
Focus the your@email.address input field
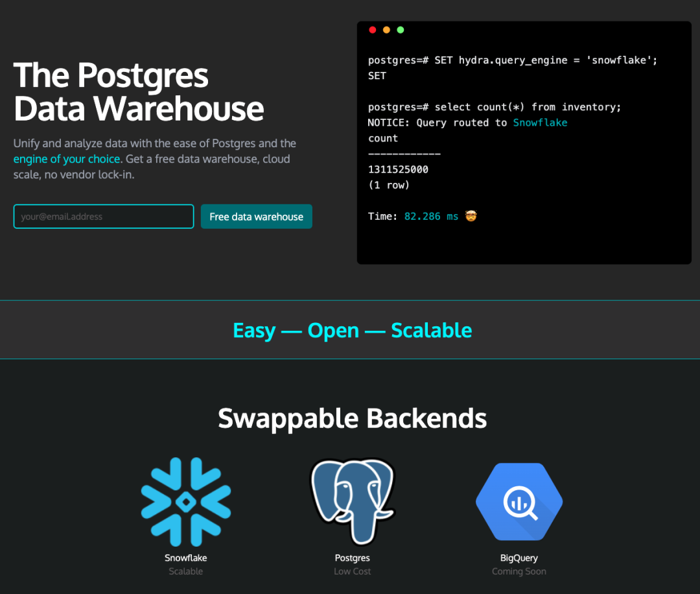[x=104, y=217]
